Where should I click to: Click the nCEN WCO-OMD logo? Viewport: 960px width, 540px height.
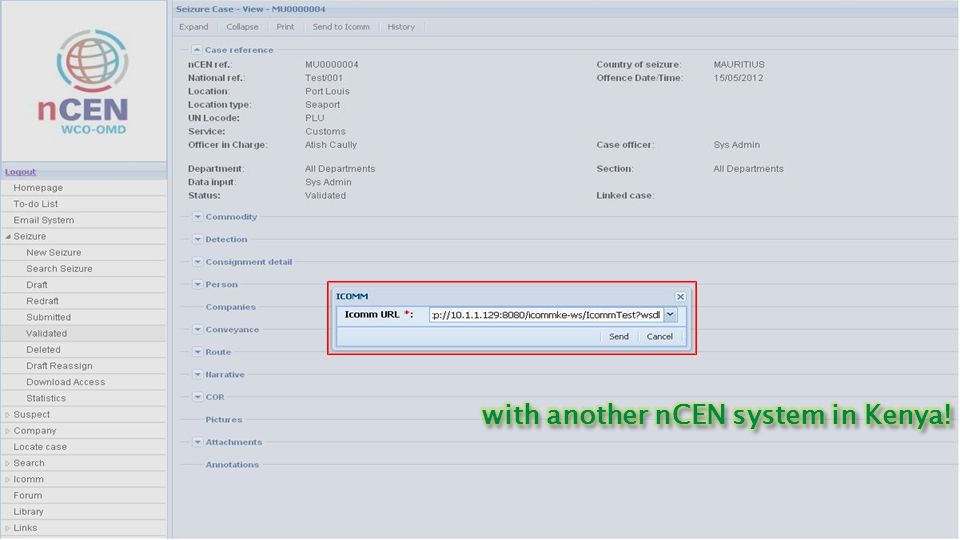[84, 81]
